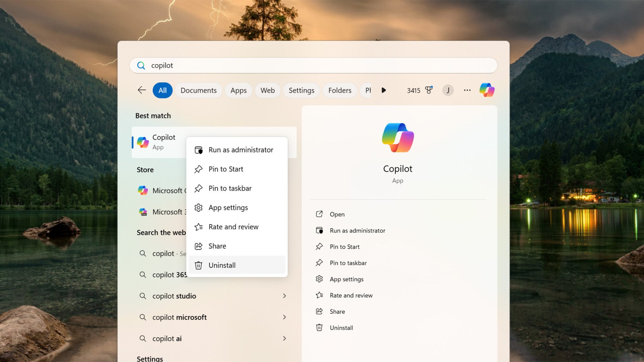Click the search magnifier icon in the search bar
This screenshot has width=644, height=362.
pos(141,65)
